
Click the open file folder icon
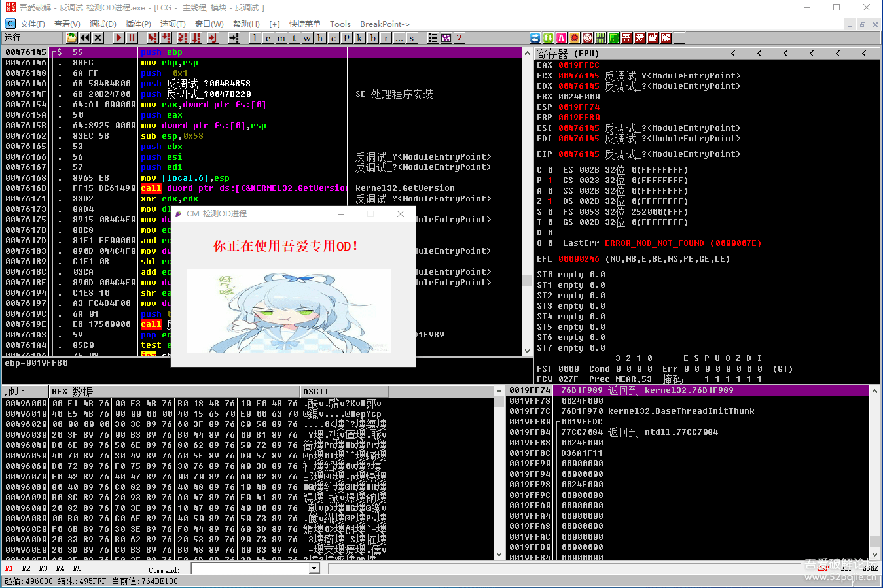(72, 38)
